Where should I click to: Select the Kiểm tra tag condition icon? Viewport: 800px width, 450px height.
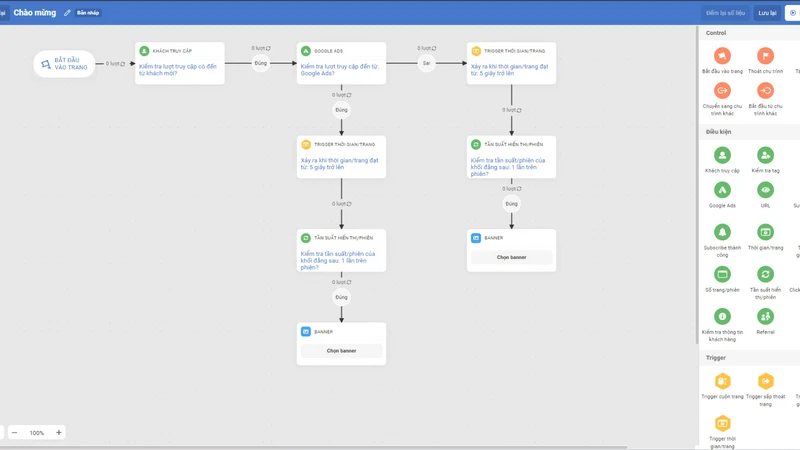pyautogui.click(x=765, y=155)
